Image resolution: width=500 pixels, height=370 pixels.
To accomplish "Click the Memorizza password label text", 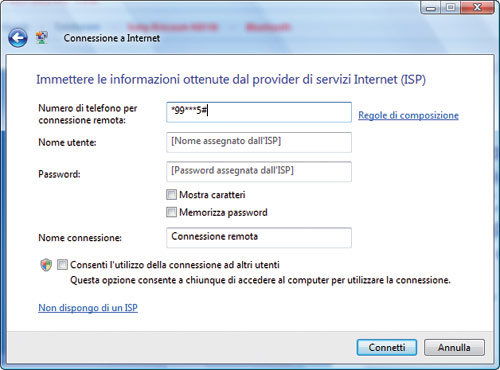I will pyautogui.click(x=223, y=213).
